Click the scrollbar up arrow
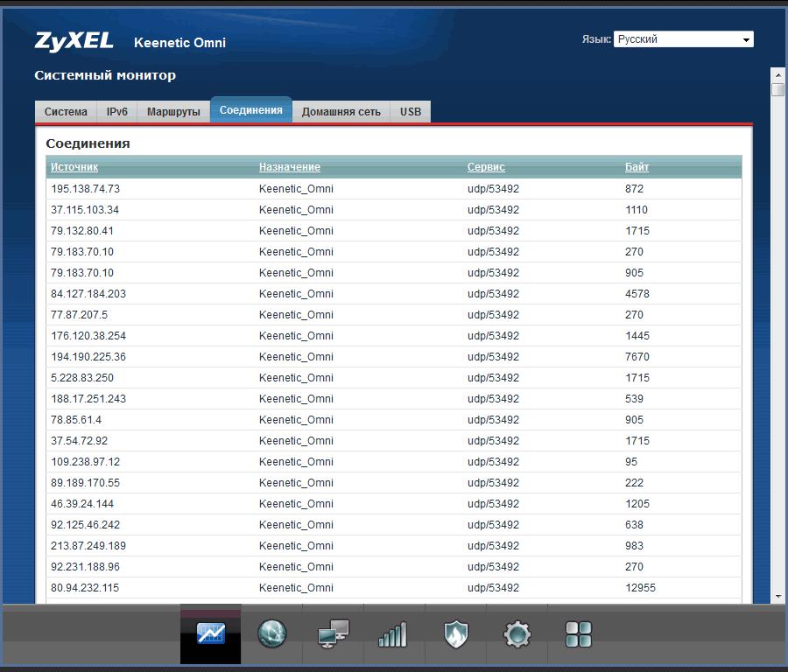Viewport: 788px width, 672px height. tap(777, 73)
